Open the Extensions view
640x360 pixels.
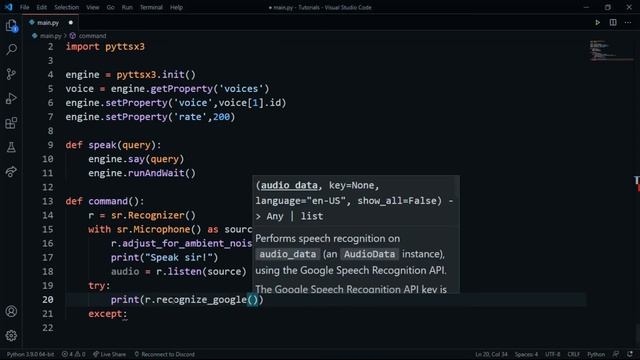pyautogui.click(x=11, y=123)
